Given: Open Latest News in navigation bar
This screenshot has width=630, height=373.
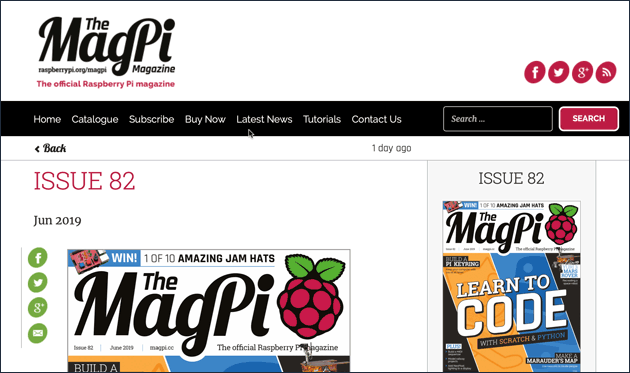Looking at the screenshot, I should [264, 119].
